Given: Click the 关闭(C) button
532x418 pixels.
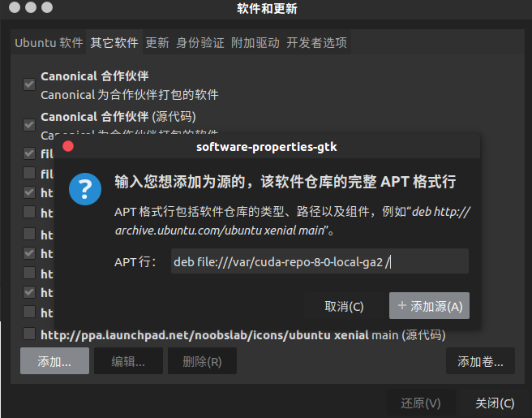Looking at the screenshot, I should pyautogui.click(x=495, y=403).
